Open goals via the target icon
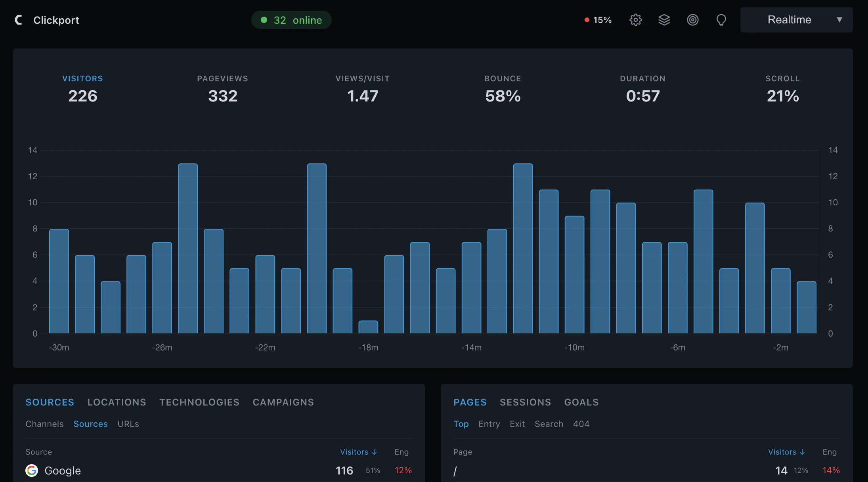868x482 pixels. tap(693, 19)
